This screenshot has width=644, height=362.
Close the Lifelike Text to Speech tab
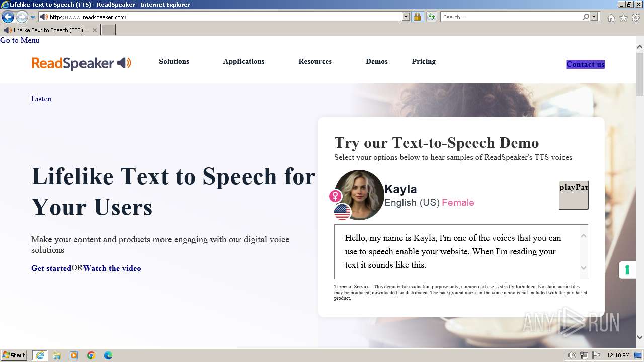pyautogui.click(x=94, y=30)
